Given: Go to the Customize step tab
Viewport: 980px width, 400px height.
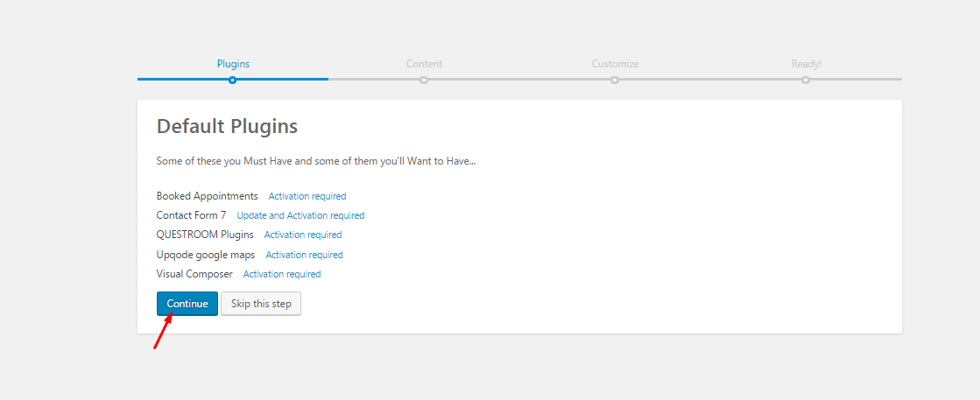Looking at the screenshot, I should pyautogui.click(x=615, y=64).
